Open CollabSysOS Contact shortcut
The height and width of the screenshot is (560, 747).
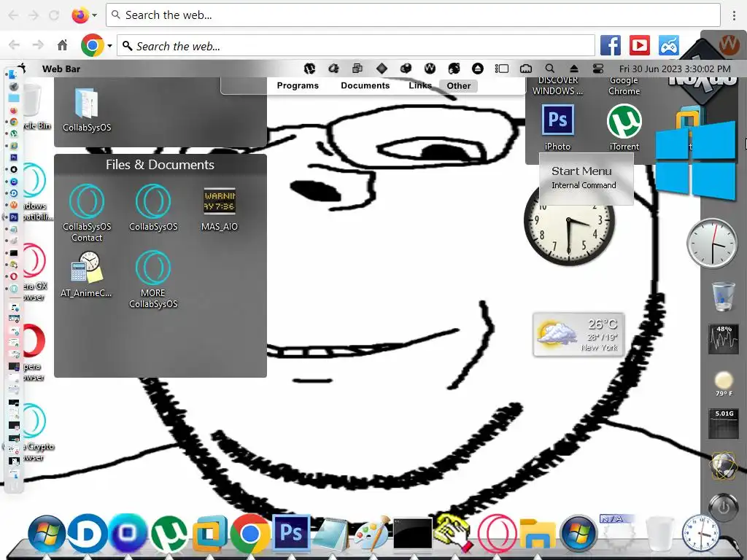point(87,213)
